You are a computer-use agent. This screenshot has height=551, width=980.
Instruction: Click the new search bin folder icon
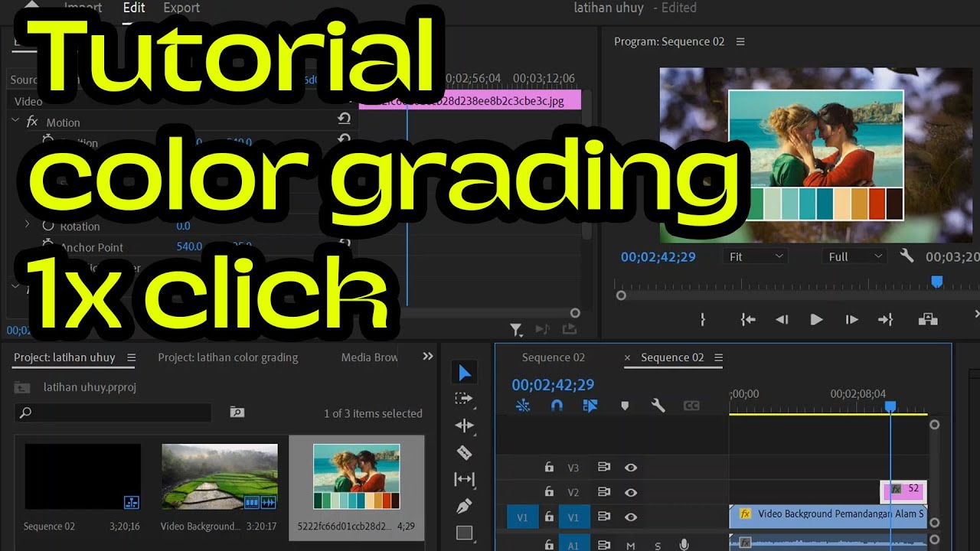coord(237,412)
